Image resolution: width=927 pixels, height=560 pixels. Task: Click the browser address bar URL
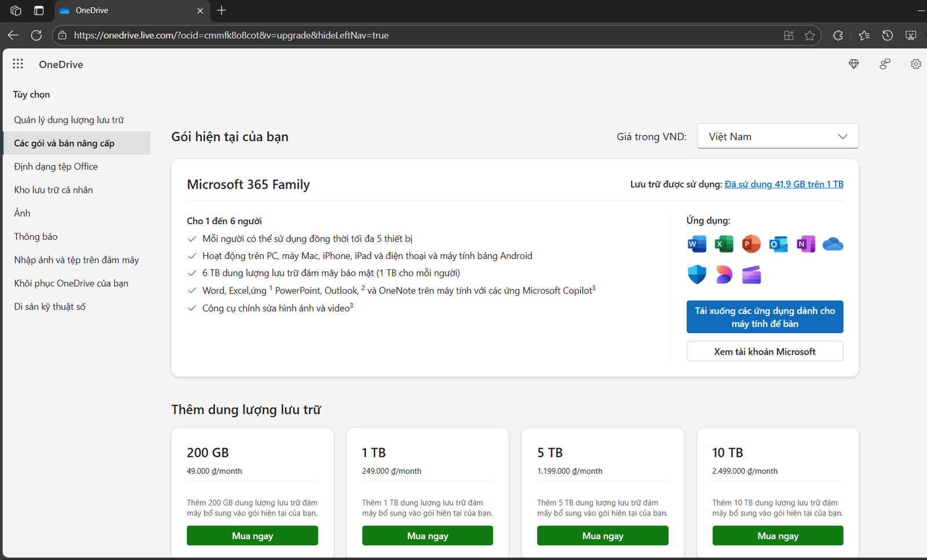(x=231, y=35)
